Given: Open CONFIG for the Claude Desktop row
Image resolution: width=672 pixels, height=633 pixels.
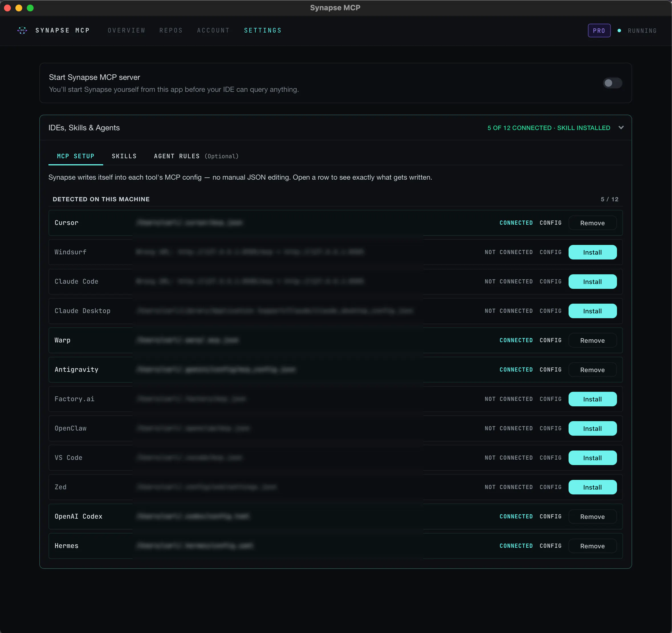Looking at the screenshot, I should pyautogui.click(x=550, y=311).
